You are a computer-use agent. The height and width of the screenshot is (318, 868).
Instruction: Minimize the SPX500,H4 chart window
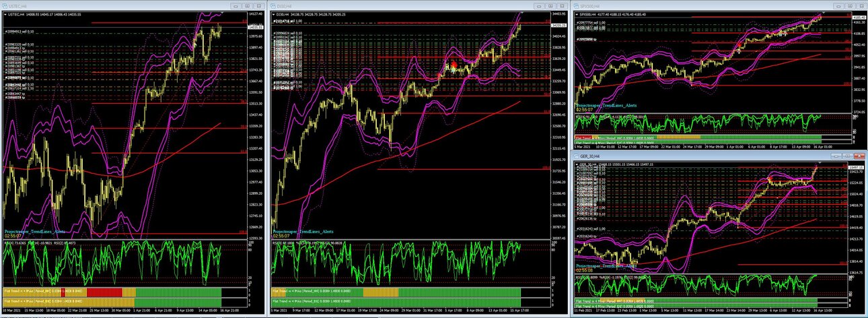coord(838,6)
